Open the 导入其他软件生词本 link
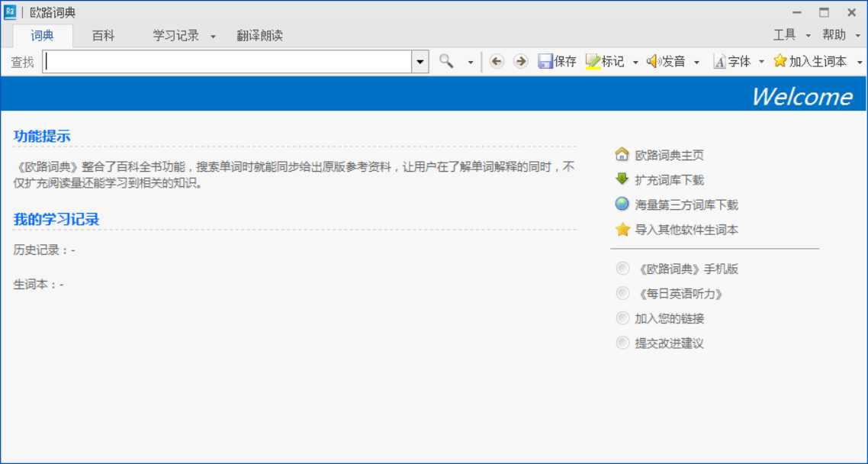This screenshot has height=464, width=868. click(x=686, y=230)
